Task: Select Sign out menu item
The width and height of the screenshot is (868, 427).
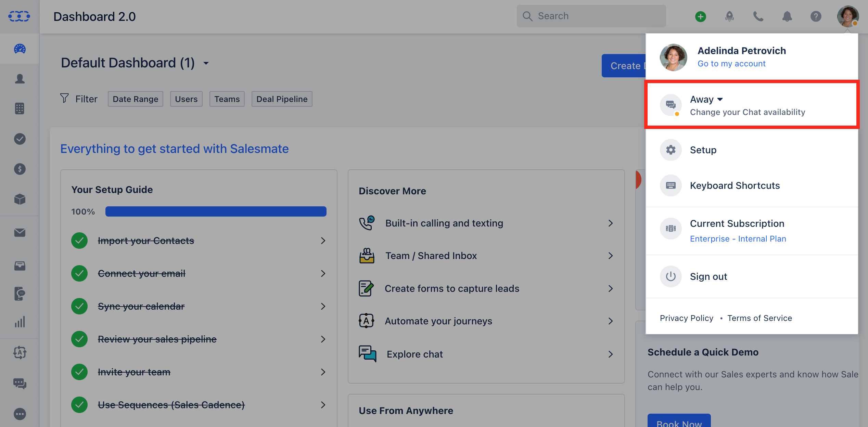Action: [x=752, y=276]
